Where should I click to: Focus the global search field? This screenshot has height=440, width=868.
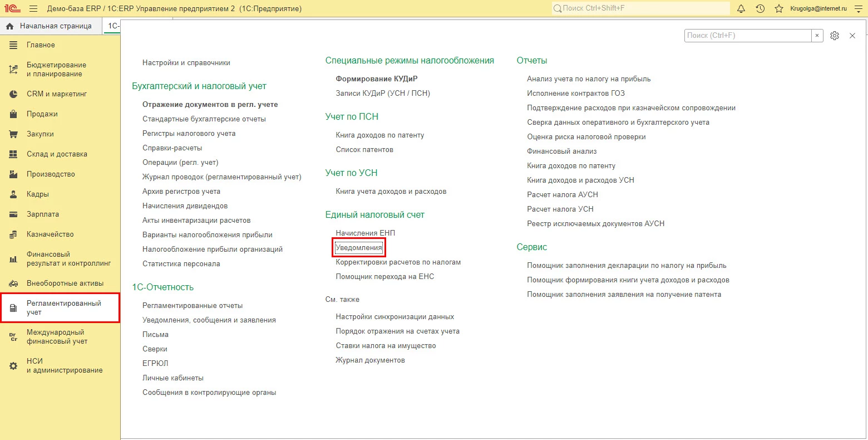click(640, 8)
